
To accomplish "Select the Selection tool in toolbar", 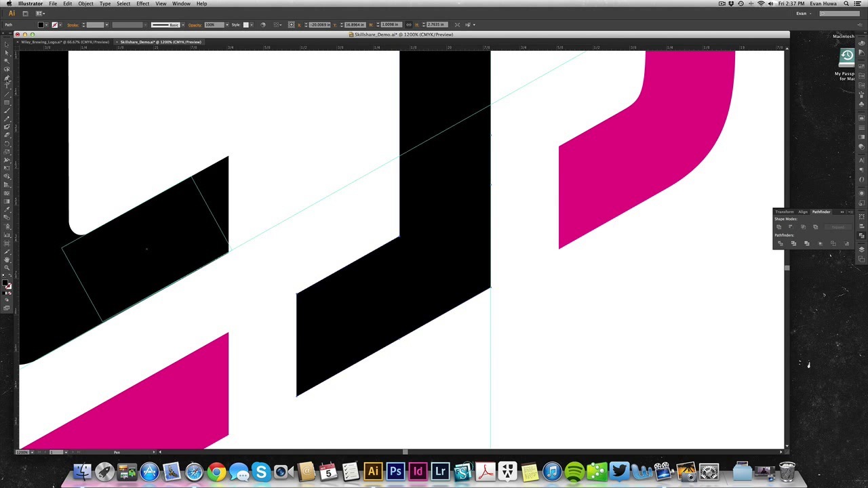I will [x=7, y=45].
